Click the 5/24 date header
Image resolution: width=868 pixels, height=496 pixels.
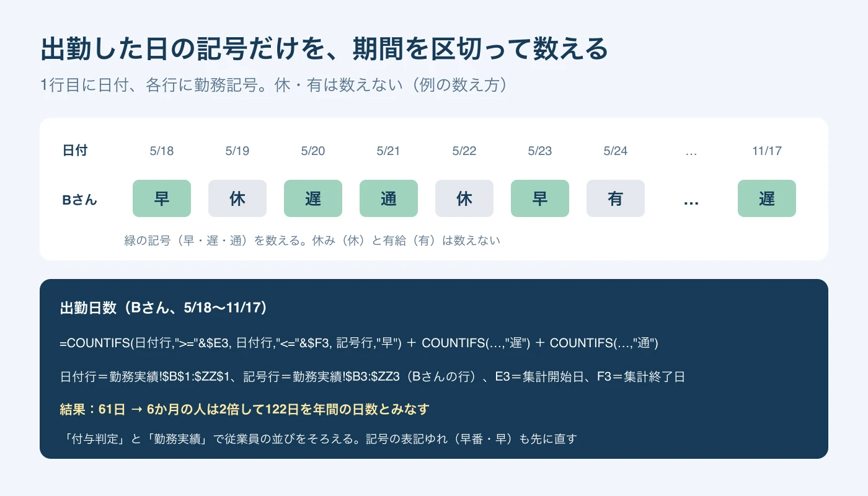616,151
